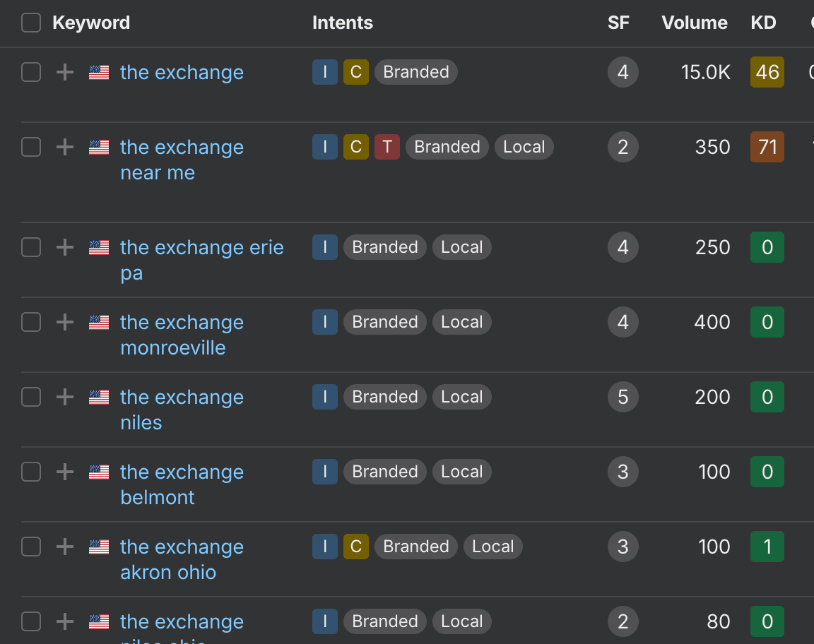Sort table by KD column header
This screenshot has height=644, width=814.
pyautogui.click(x=763, y=23)
